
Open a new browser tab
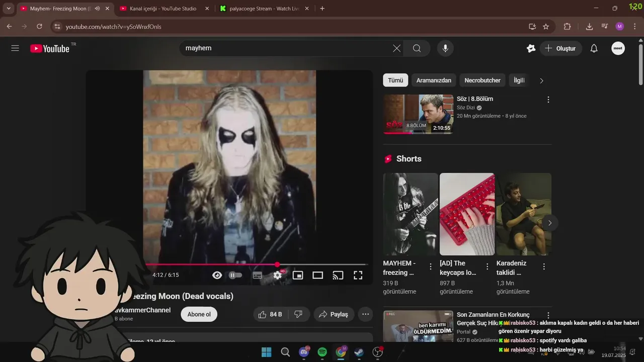coord(322,9)
